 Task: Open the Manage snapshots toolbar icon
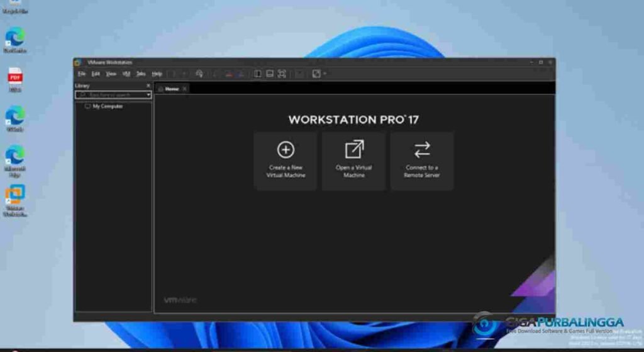point(241,74)
